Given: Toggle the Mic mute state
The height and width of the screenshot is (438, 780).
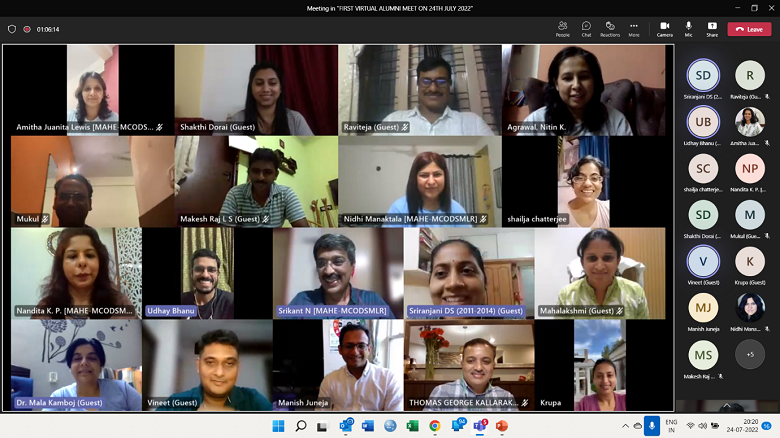Looking at the screenshot, I should [688, 29].
